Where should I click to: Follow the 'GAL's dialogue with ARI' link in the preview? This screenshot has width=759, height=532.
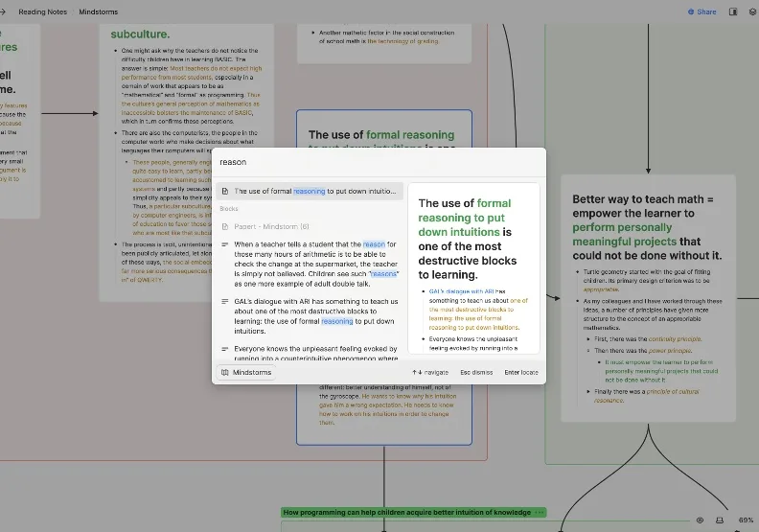[461, 291]
